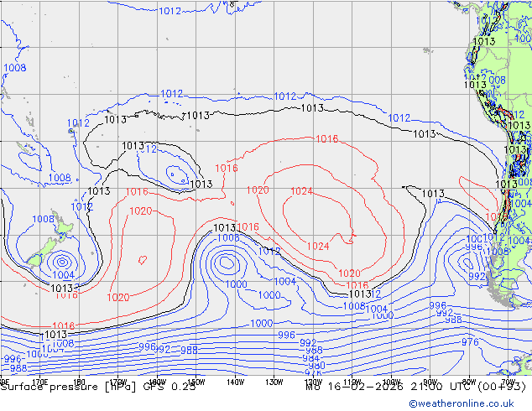This screenshot has width=532, height=411.
Task: Click the 1008 label beside the 1013 and 1016 labels
Action: [x=228, y=237]
